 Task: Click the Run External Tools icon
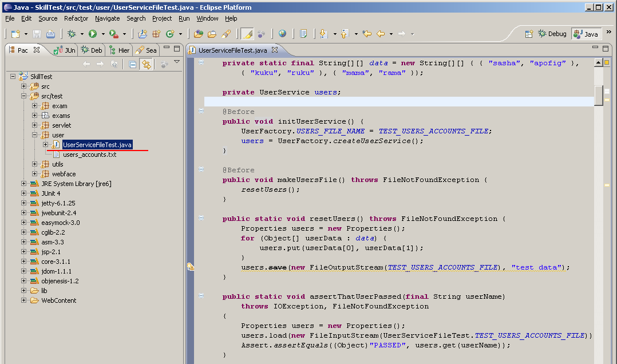point(114,34)
